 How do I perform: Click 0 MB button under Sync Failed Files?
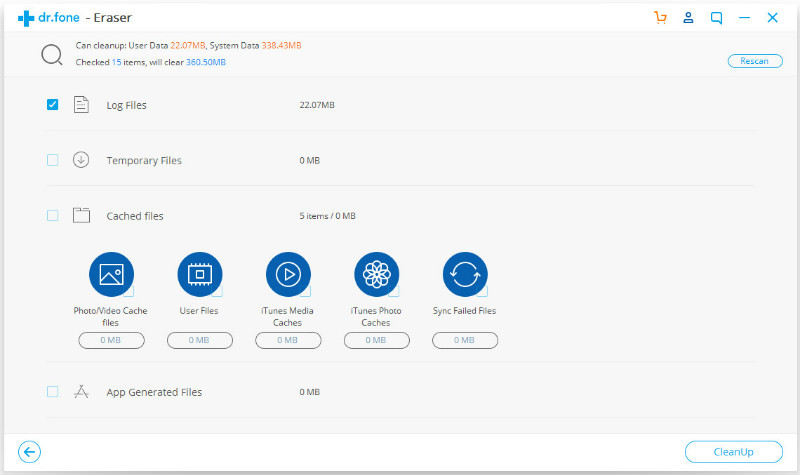pos(465,340)
